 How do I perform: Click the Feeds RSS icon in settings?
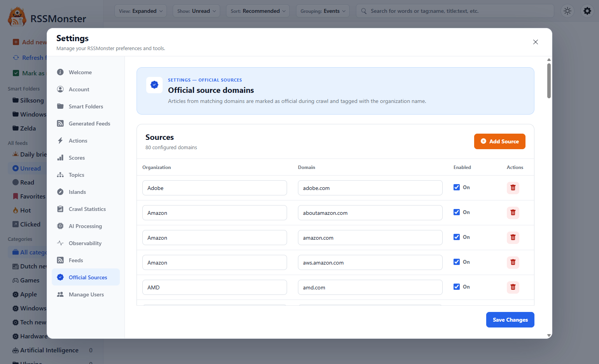pyautogui.click(x=60, y=260)
